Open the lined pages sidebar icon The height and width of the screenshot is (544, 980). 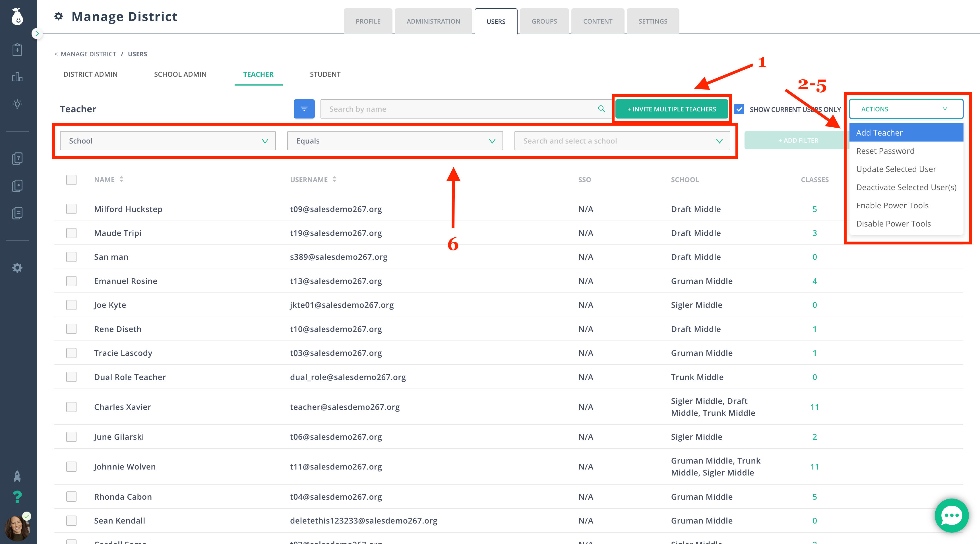click(x=17, y=213)
